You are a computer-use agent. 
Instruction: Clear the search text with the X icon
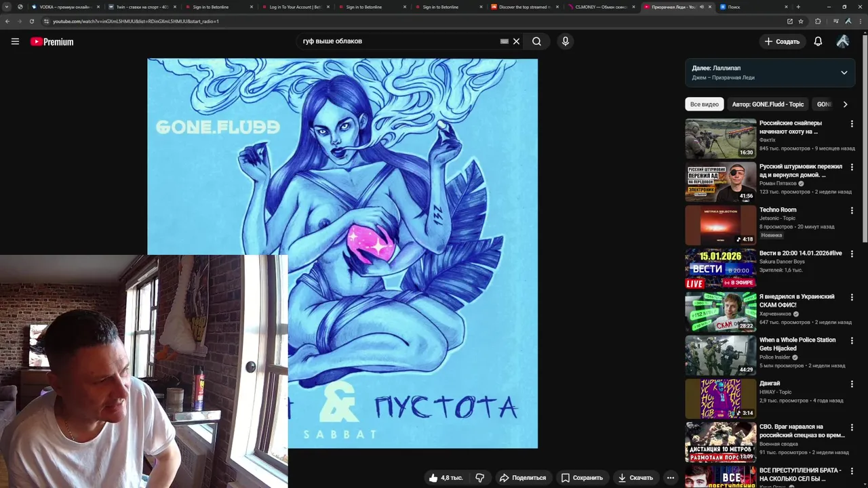[516, 41]
